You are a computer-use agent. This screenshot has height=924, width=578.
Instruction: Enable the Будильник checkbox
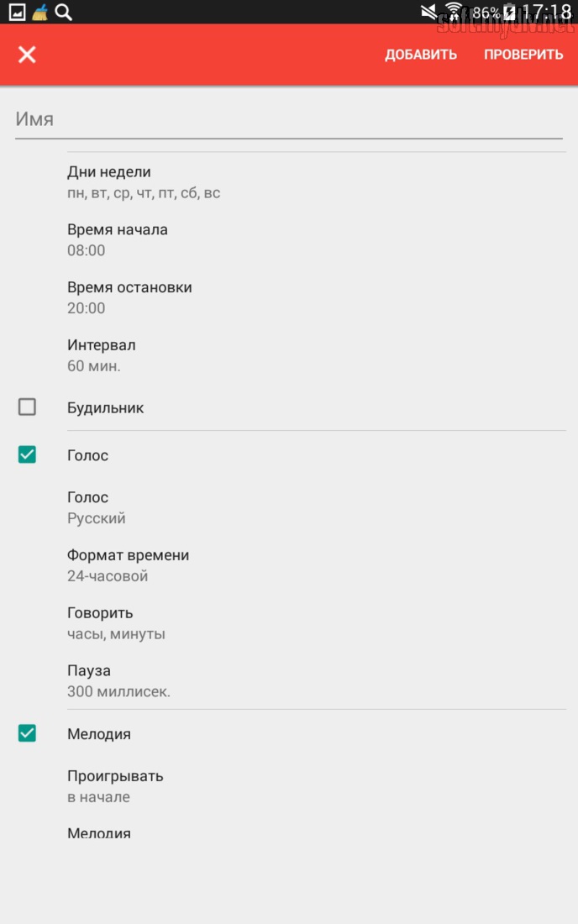27,407
